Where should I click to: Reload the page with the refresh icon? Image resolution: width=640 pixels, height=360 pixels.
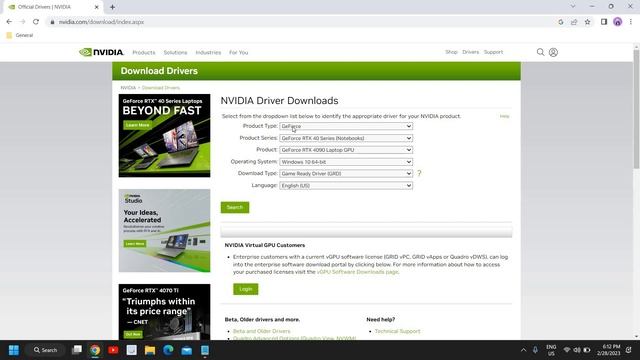(36, 22)
